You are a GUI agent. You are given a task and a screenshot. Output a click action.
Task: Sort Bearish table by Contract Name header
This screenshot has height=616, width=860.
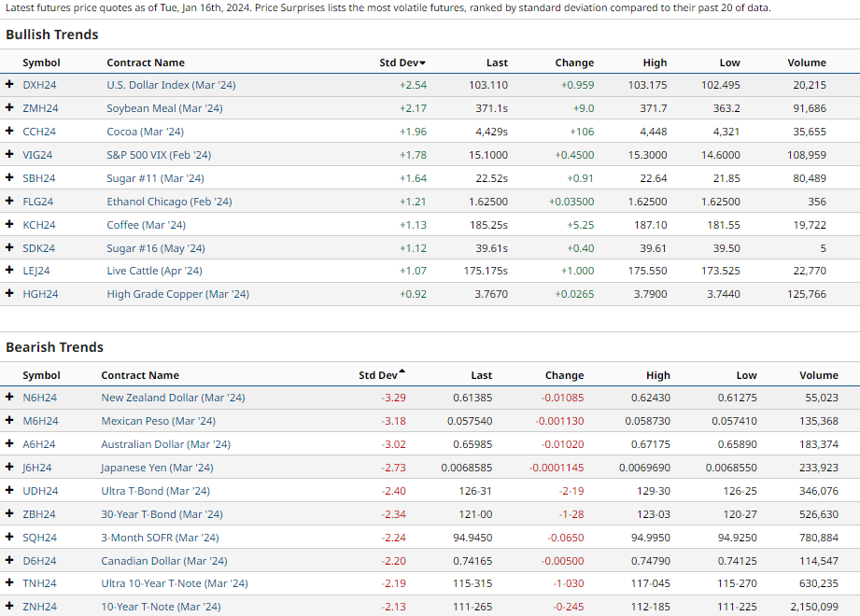click(140, 375)
